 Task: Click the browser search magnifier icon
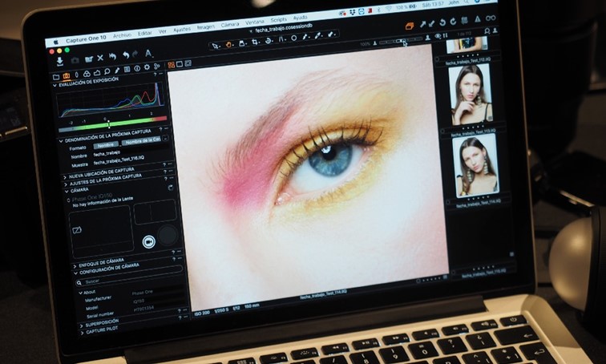[487, 30]
